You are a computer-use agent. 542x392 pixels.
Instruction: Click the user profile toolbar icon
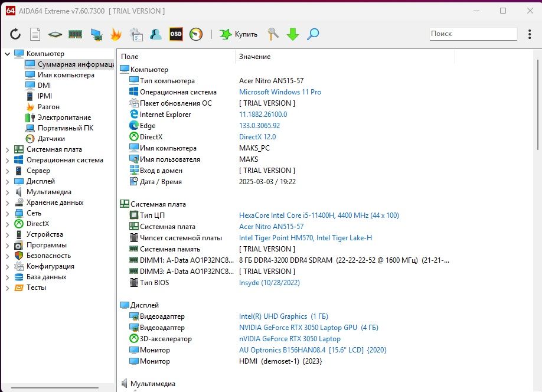pos(156,34)
